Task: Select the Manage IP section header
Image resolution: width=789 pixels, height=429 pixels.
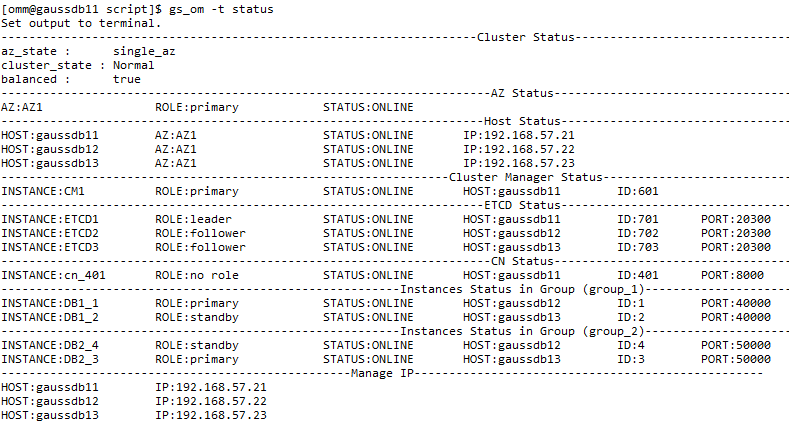Action: (382, 373)
